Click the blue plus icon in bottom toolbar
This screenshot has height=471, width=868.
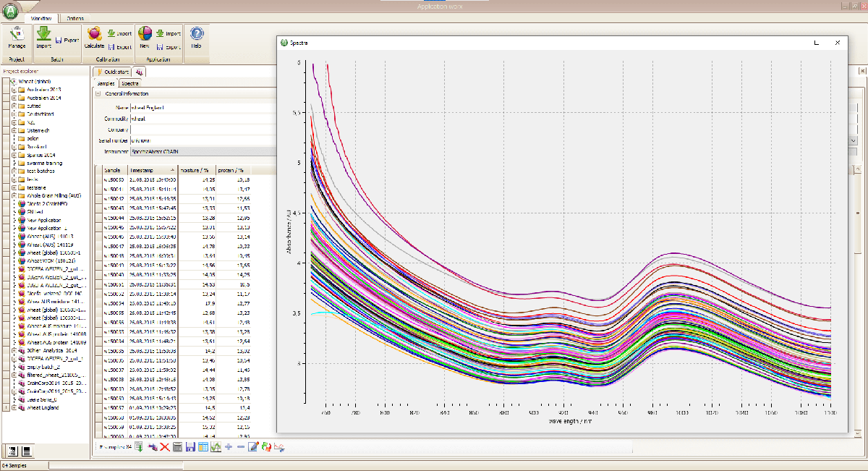point(229,447)
